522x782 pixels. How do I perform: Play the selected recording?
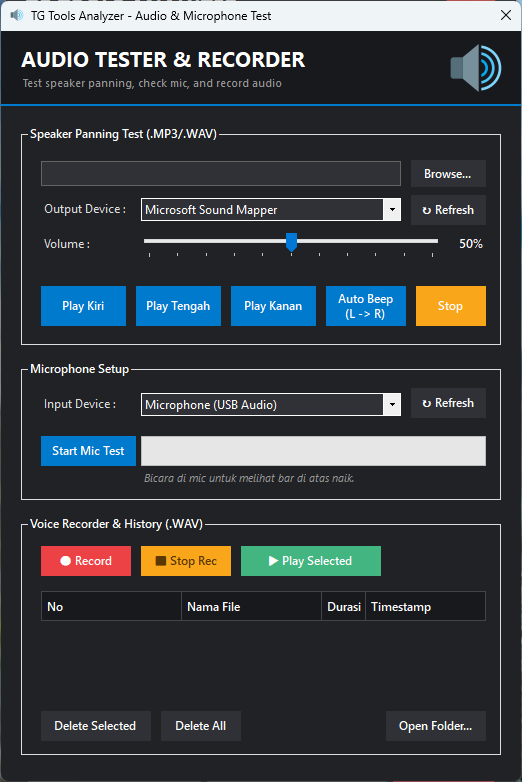311,561
